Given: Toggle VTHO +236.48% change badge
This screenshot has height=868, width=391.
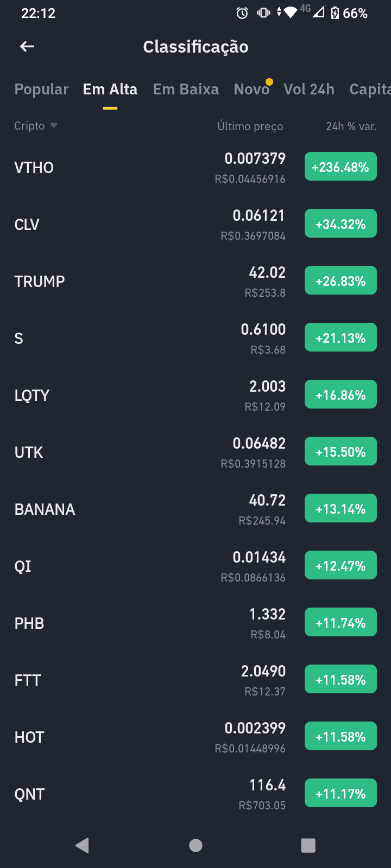Looking at the screenshot, I should pos(340,167).
